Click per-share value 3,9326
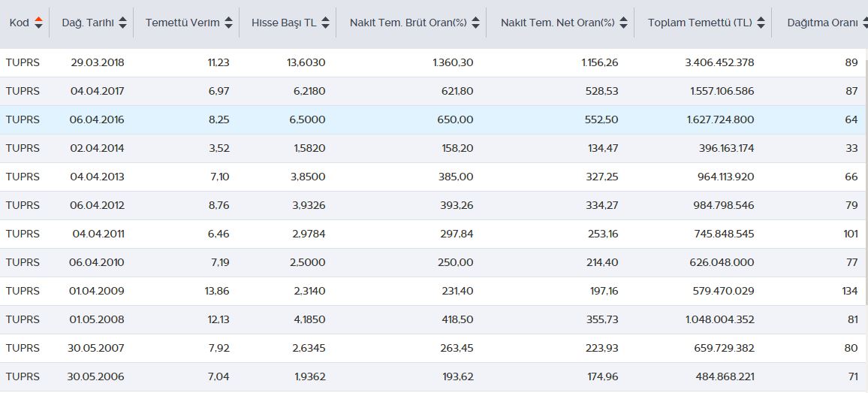 point(309,206)
